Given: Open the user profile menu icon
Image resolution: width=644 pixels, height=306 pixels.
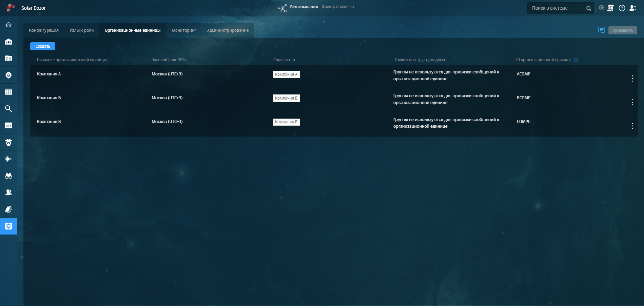Looking at the screenshot, I should pyautogui.click(x=633, y=8).
